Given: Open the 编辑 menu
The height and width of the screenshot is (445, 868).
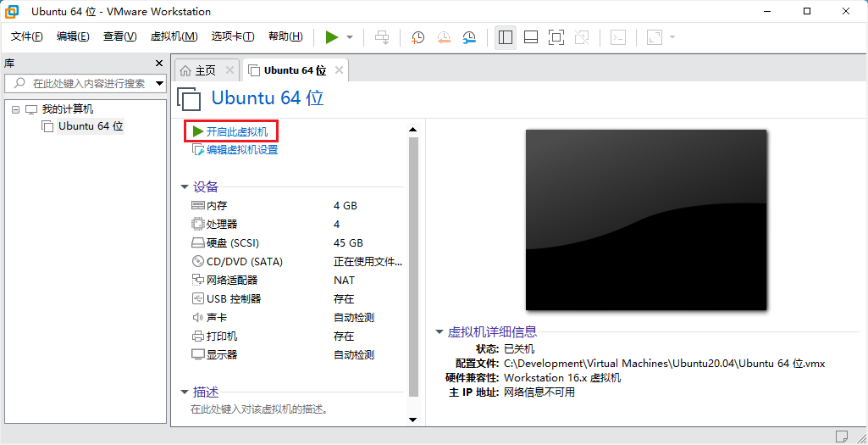Looking at the screenshot, I should 73,36.
